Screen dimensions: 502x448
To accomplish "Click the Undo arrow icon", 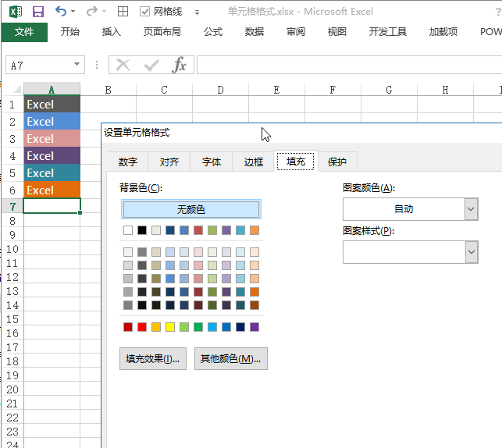I will tap(61, 12).
